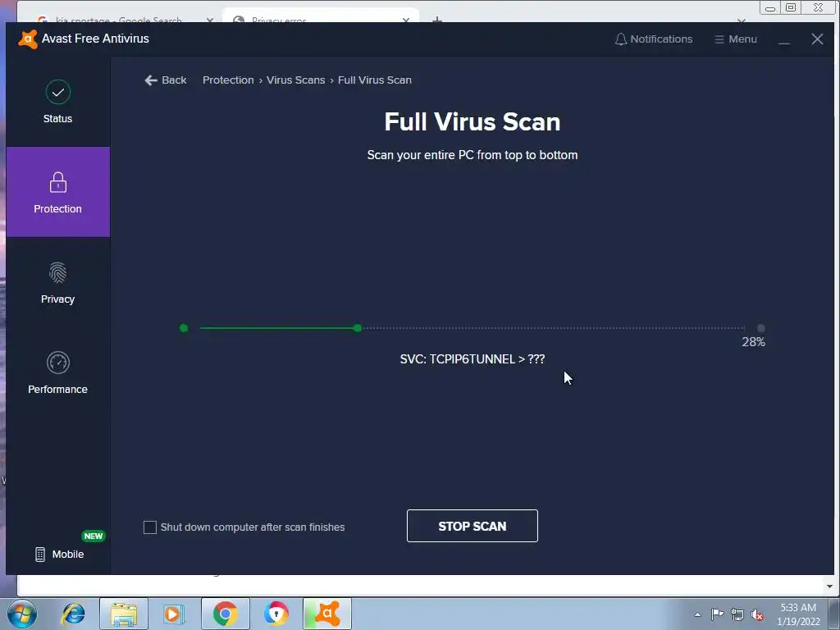Open the network tray icon
840x630 pixels.
click(737, 614)
